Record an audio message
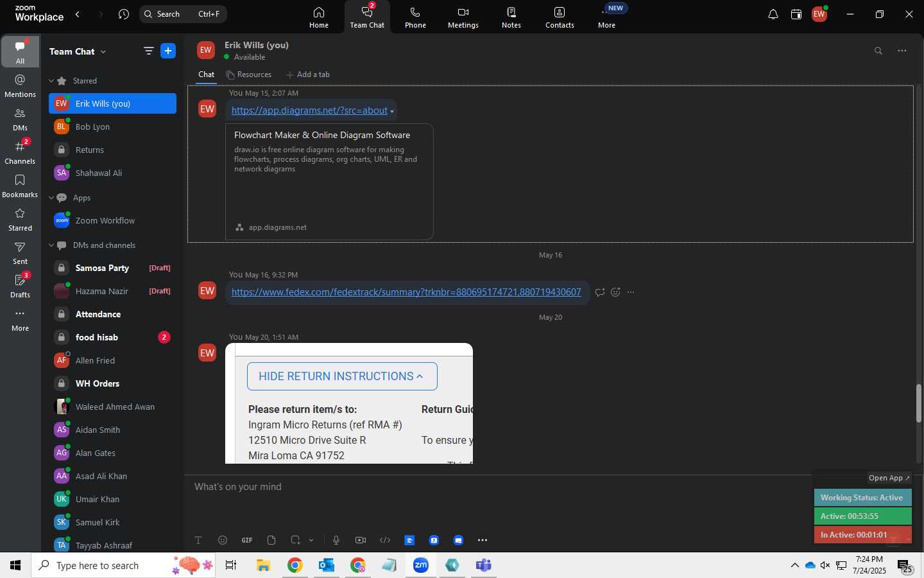This screenshot has height=578, width=924. coord(336,540)
